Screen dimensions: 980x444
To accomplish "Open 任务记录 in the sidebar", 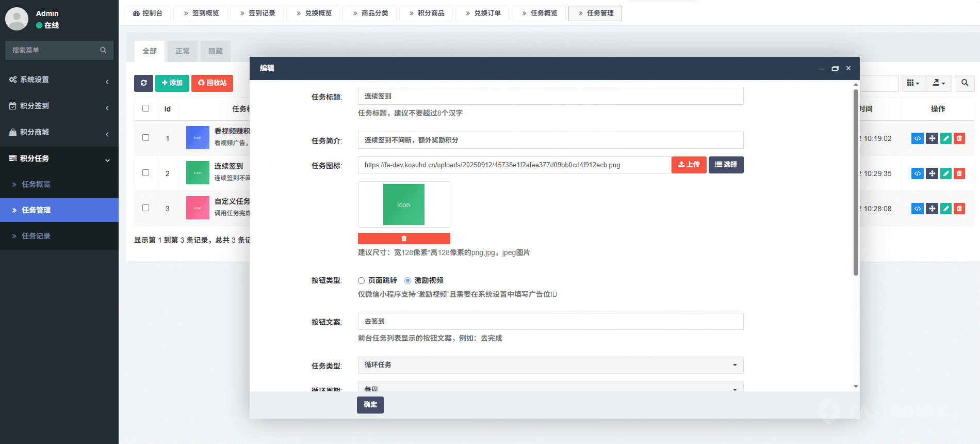I will 36,236.
